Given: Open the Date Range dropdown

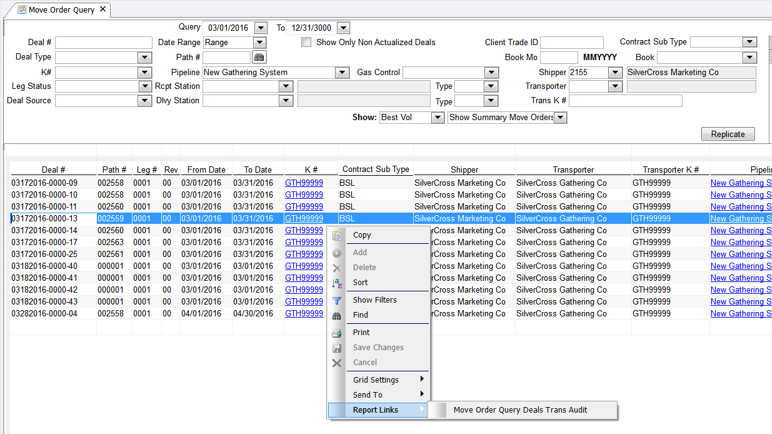Looking at the screenshot, I should tap(259, 43).
